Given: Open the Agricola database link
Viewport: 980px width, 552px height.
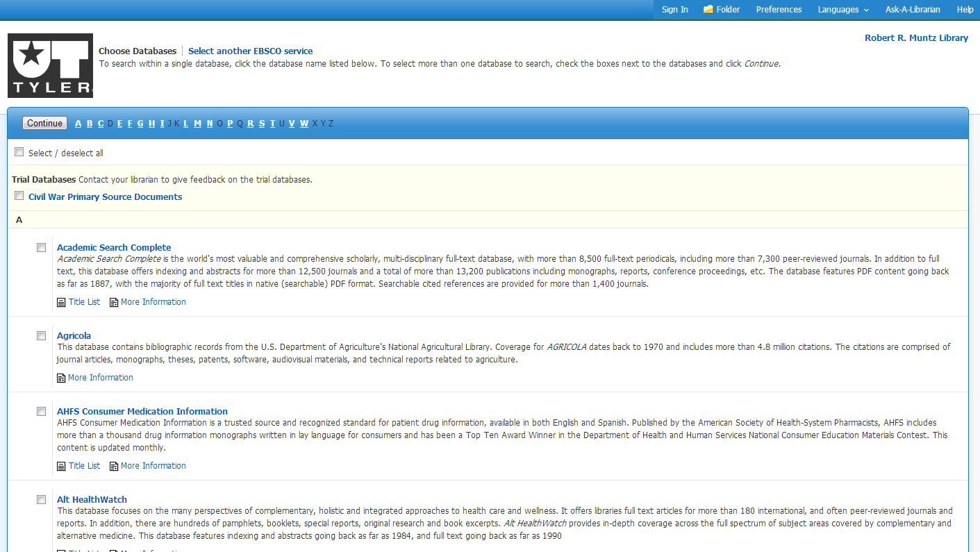Looking at the screenshot, I should (x=74, y=335).
